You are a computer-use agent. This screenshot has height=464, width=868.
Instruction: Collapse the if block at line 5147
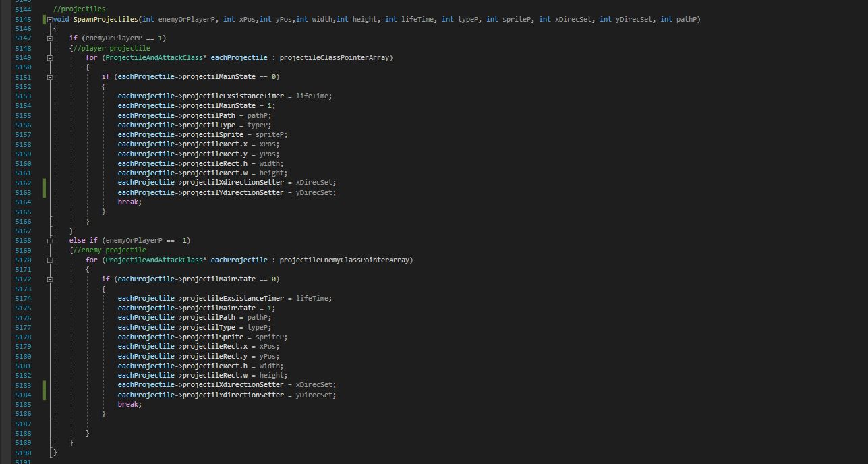click(x=50, y=38)
